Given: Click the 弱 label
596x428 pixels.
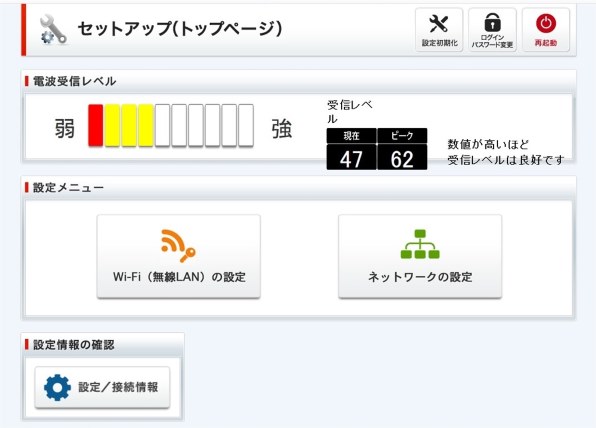Looking at the screenshot, I should [65, 128].
